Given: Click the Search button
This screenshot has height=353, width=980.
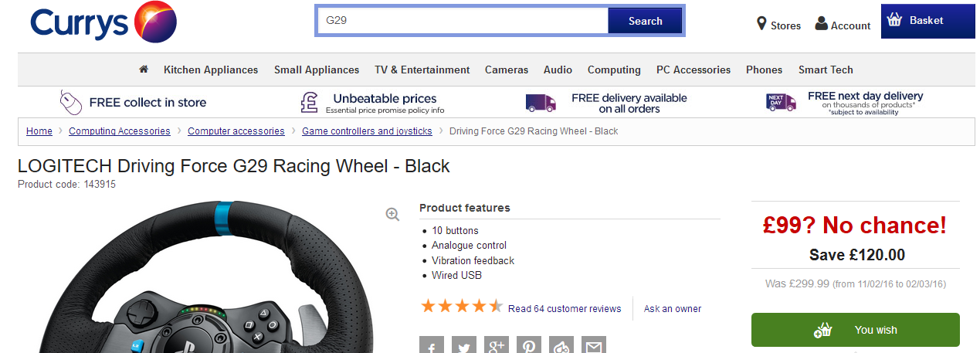Looking at the screenshot, I should tap(646, 21).
